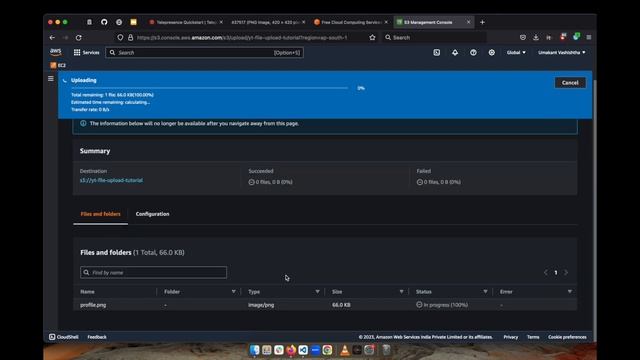Click the site padlock icon in address bar
Screen dimensions: 640x360
click(130, 38)
